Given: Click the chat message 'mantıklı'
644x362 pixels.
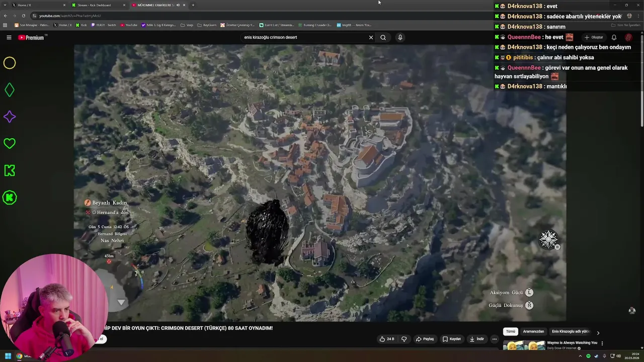Looking at the screenshot, I should [556, 86].
